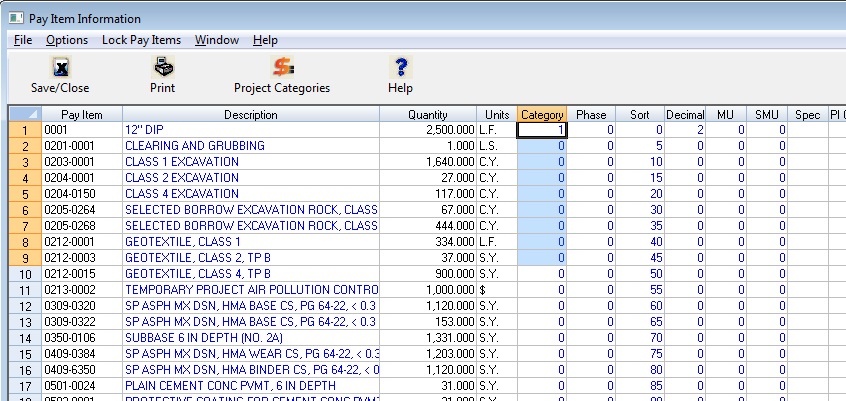Click the SMU column header
The height and width of the screenshot is (401, 846).
(767, 114)
